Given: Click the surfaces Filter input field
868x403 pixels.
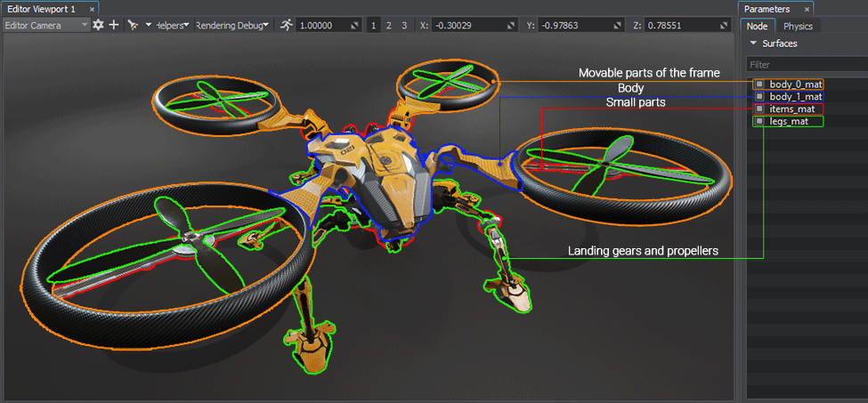Looking at the screenshot, I should click(805, 64).
